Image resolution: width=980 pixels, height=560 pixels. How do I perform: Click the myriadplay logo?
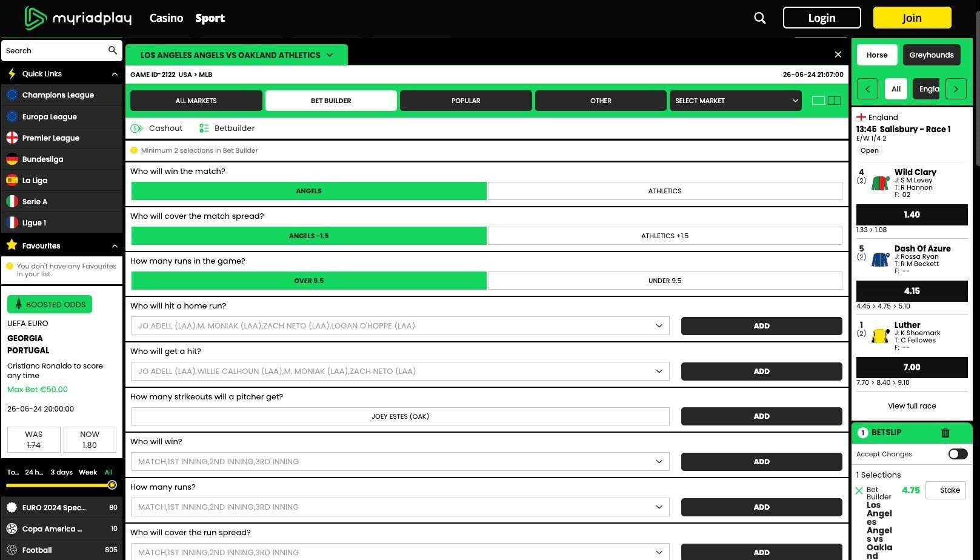78,18
